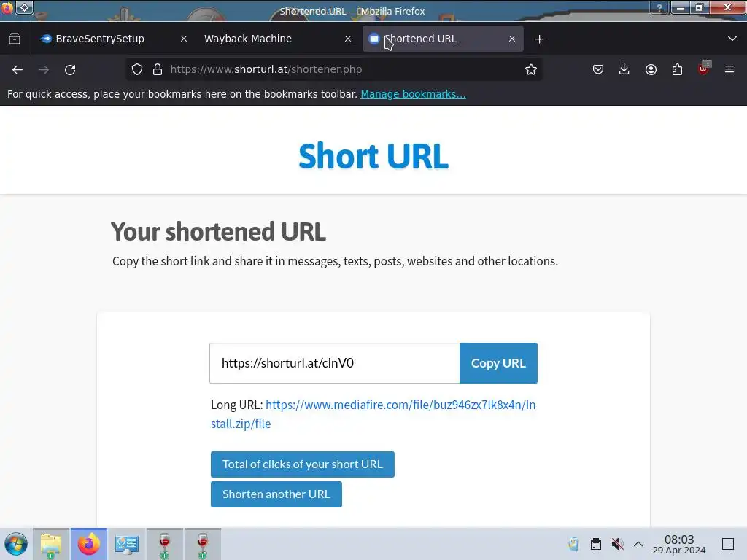Click the first Wine glass taskbar icon
Image resolution: width=747 pixels, height=560 pixels.
(165, 544)
